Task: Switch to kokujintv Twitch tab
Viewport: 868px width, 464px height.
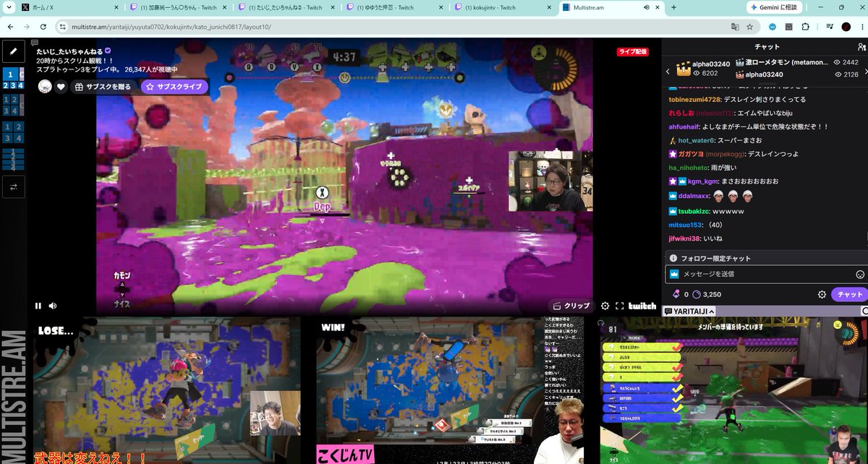Action: (503, 7)
